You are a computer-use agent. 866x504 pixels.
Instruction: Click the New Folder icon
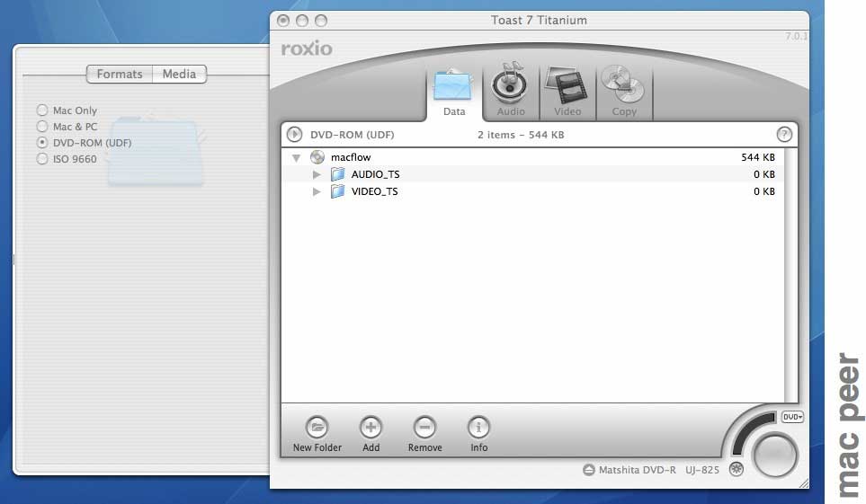click(x=317, y=427)
